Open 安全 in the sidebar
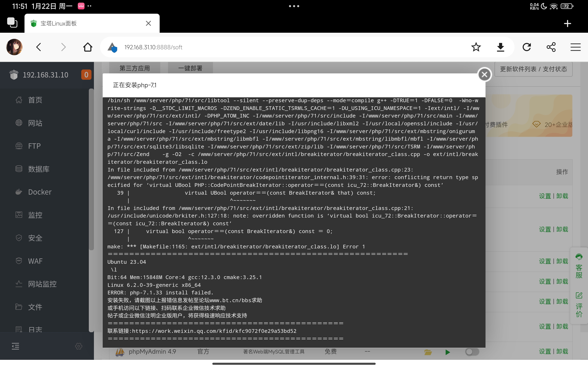Image resolution: width=588 pixels, height=368 pixels. click(x=35, y=238)
